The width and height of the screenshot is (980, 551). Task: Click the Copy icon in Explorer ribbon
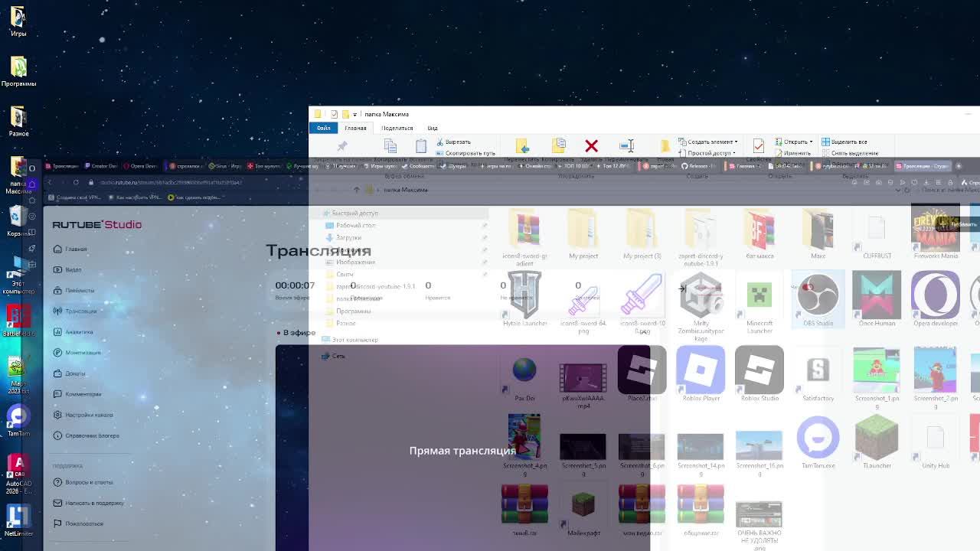point(390,145)
